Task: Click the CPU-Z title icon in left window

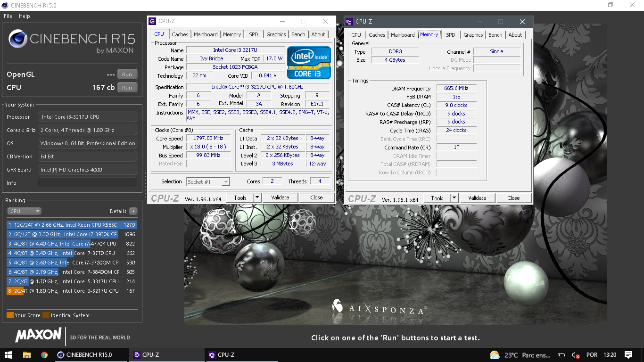Action: point(152,21)
